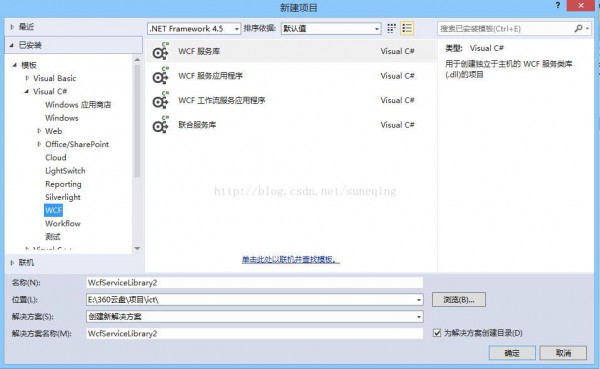Open the online template search link
The width and height of the screenshot is (600, 369).
[291, 260]
